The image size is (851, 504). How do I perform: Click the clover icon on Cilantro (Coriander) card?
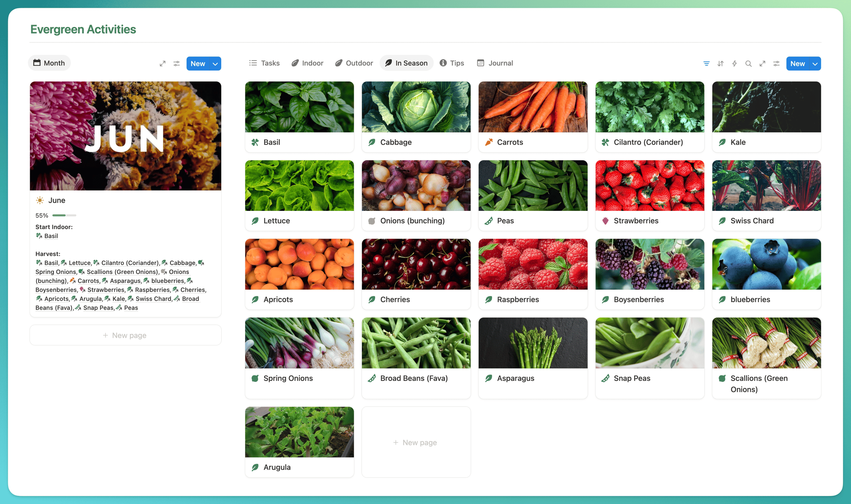605,142
